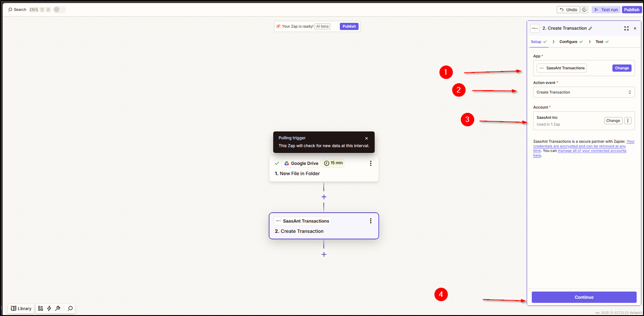Dismiss the Polling trigger tooltip
Viewport: 644px width, 316px height.
366,138
